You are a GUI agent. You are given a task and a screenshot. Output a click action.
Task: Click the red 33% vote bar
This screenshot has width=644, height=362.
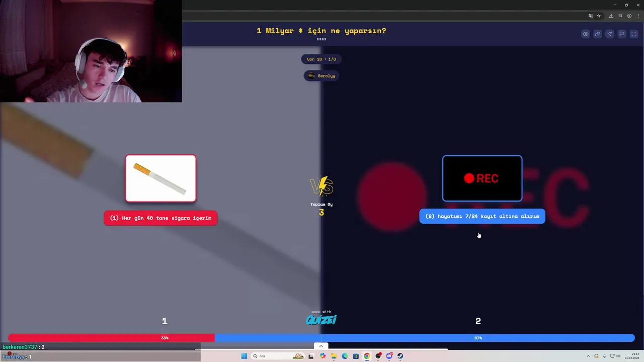(112, 338)
